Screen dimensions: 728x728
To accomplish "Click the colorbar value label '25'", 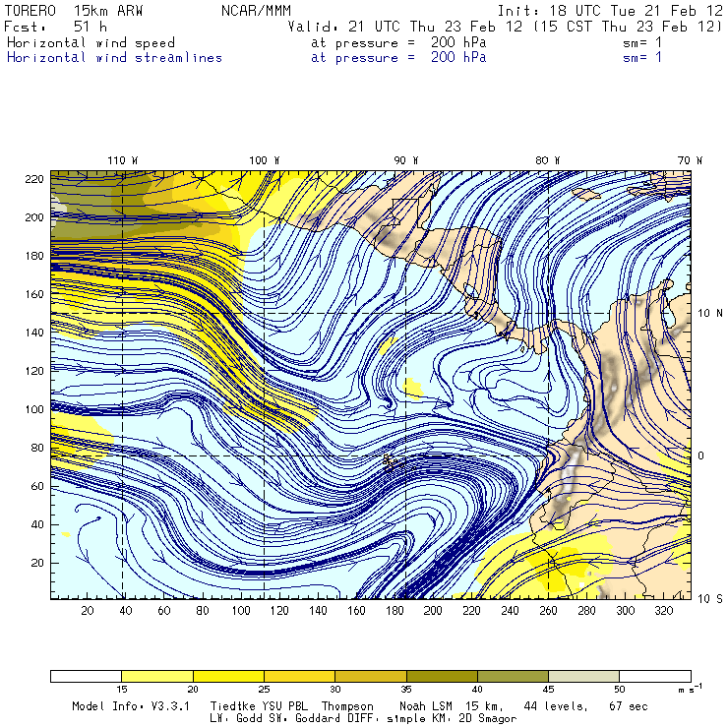I will point(264,690).
